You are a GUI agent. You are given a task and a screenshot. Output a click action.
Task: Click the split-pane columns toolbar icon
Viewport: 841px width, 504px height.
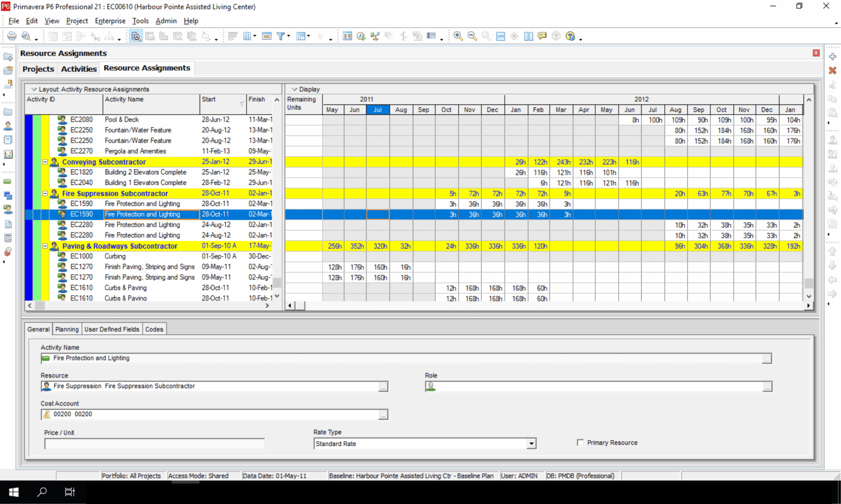(528, 36)
